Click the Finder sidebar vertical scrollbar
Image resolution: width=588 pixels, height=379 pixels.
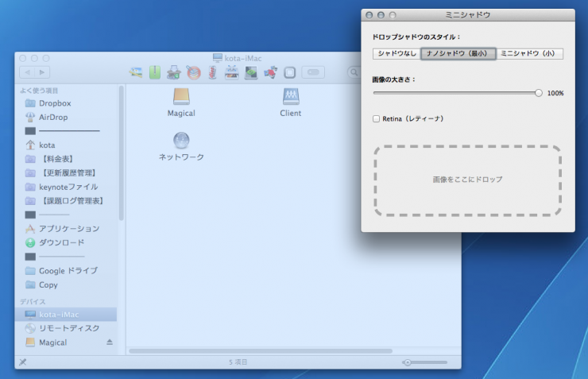(121, 153)
